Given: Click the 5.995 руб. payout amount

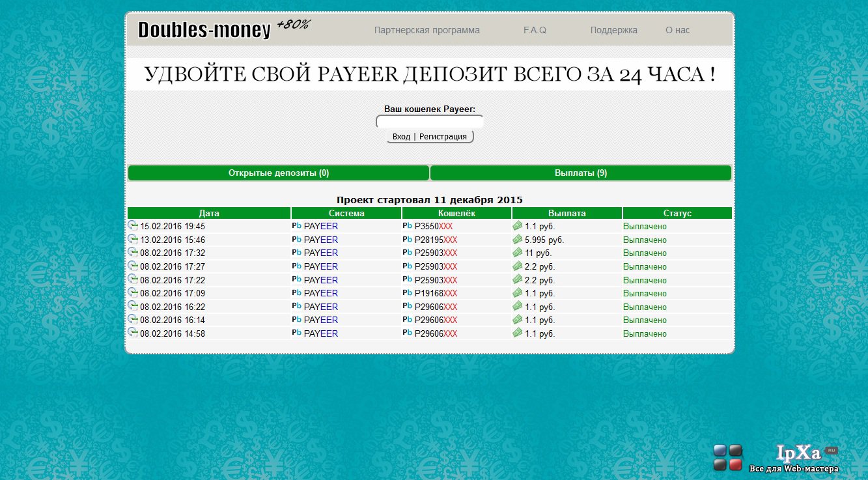Looking at the screenshot, I should (x=544, y=240).
